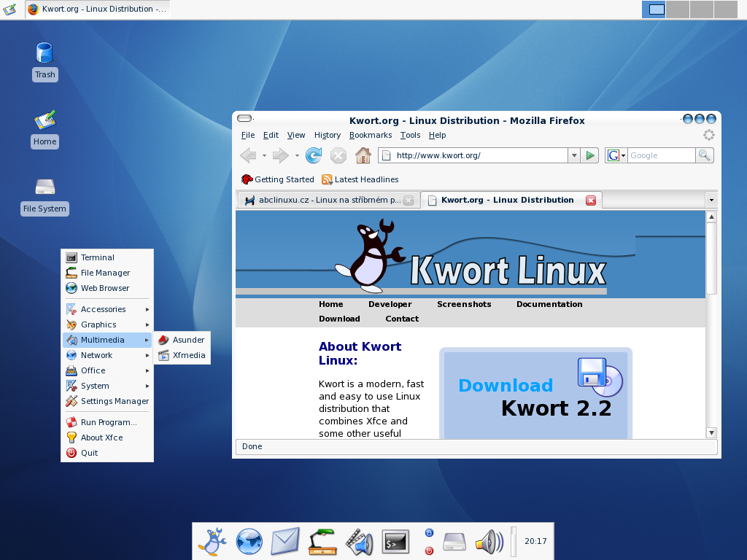This screenshot has width=747, height=560.
Task: Close the abclinuxu.cz tab
Action: (409, 201)
